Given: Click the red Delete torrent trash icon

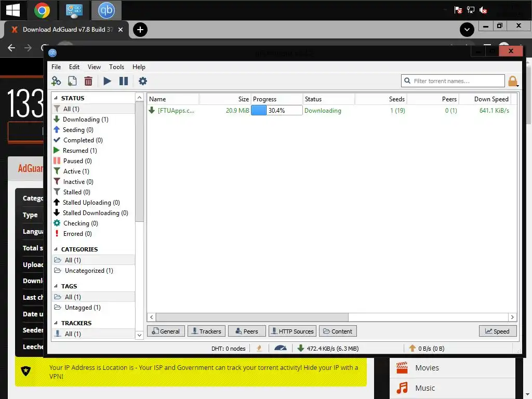Looking at the screenshot, I should [x=88, y=81].
